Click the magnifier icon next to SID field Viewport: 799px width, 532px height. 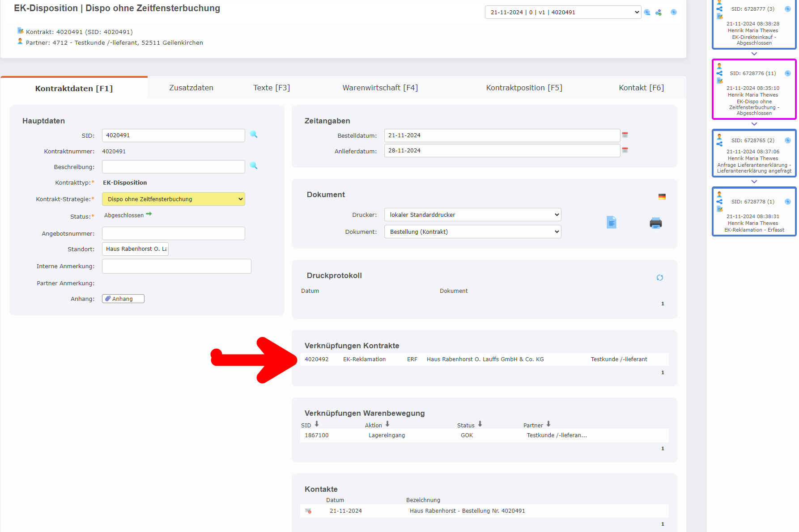point(254,135)
